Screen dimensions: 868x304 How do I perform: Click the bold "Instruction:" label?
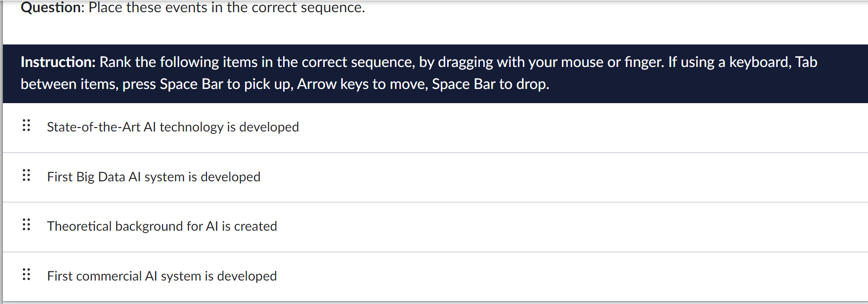tap(58, 62)
